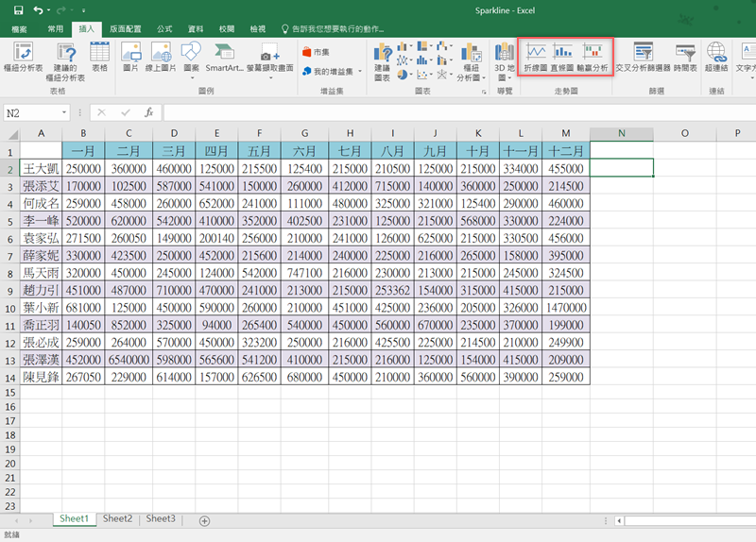
Task: Select cell B2 containing 250000
Action: (x=84, y=168)
